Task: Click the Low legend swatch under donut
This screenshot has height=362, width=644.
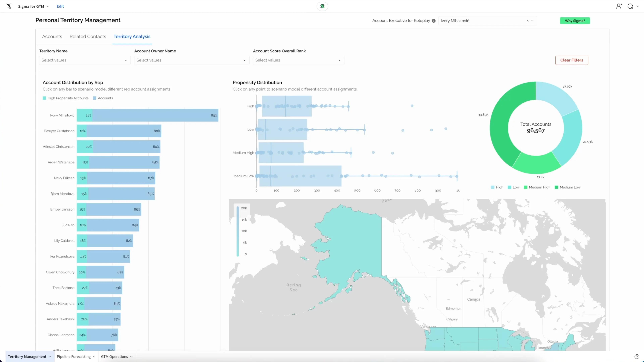Action: [509, 187]
